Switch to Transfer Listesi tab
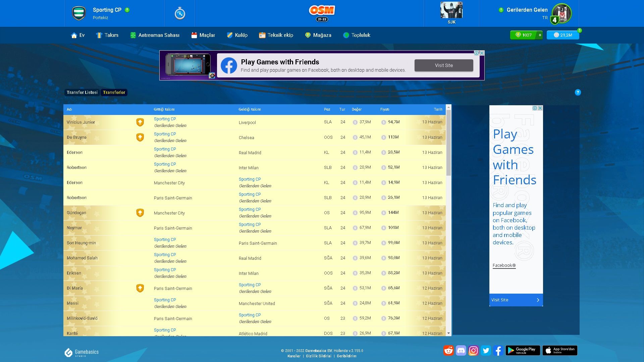This screenshot has width=644, height=362. coord(82,92)
